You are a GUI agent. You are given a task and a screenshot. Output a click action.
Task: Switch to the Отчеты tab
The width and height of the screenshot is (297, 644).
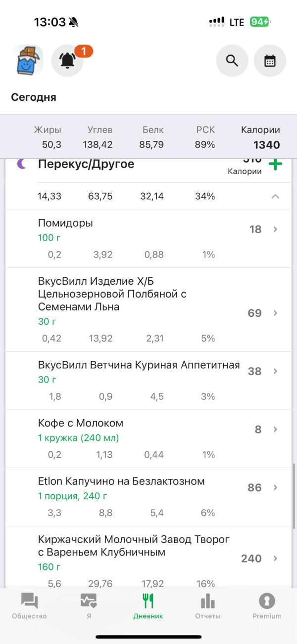(x=207, y=606)
